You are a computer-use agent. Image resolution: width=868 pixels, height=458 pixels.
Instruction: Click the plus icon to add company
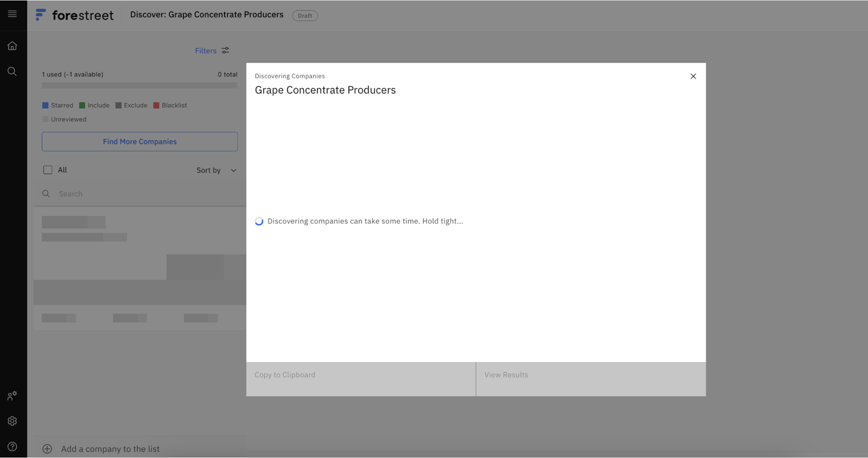[47, 449]
